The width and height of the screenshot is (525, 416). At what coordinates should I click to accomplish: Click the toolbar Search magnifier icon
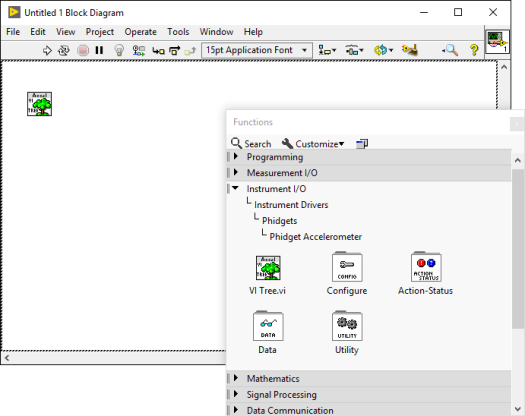click(x=450, y=50)
